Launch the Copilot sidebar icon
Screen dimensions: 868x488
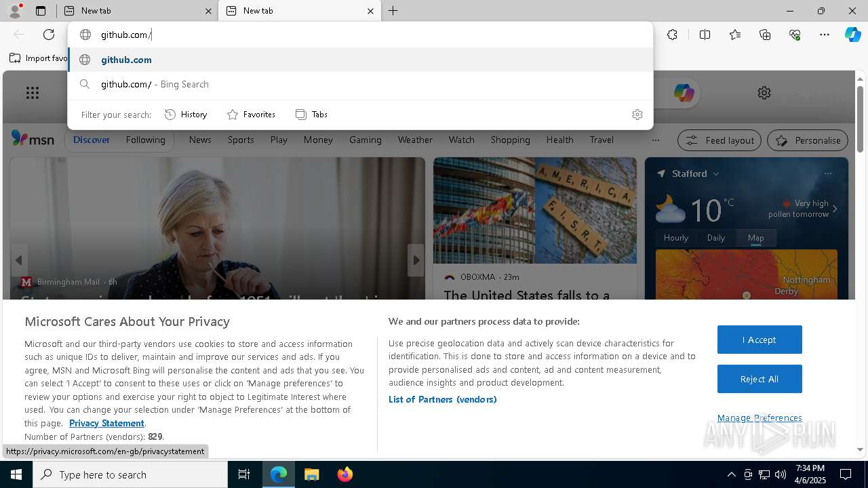(852, 35)
